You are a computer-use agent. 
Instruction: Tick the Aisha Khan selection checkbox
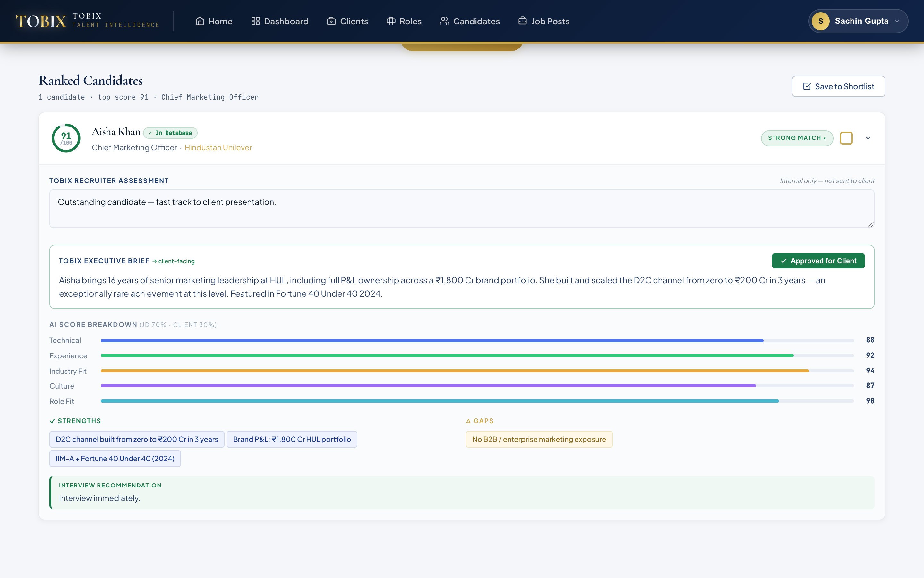pos(846,138)
